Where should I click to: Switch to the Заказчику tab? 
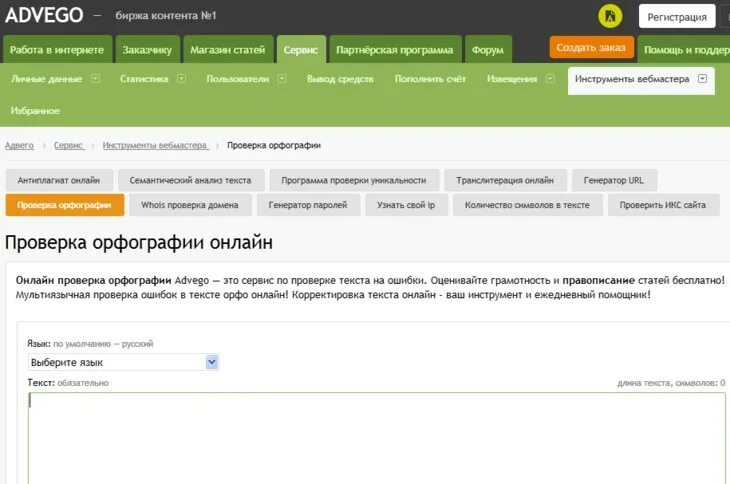click(x=147, y=49)
